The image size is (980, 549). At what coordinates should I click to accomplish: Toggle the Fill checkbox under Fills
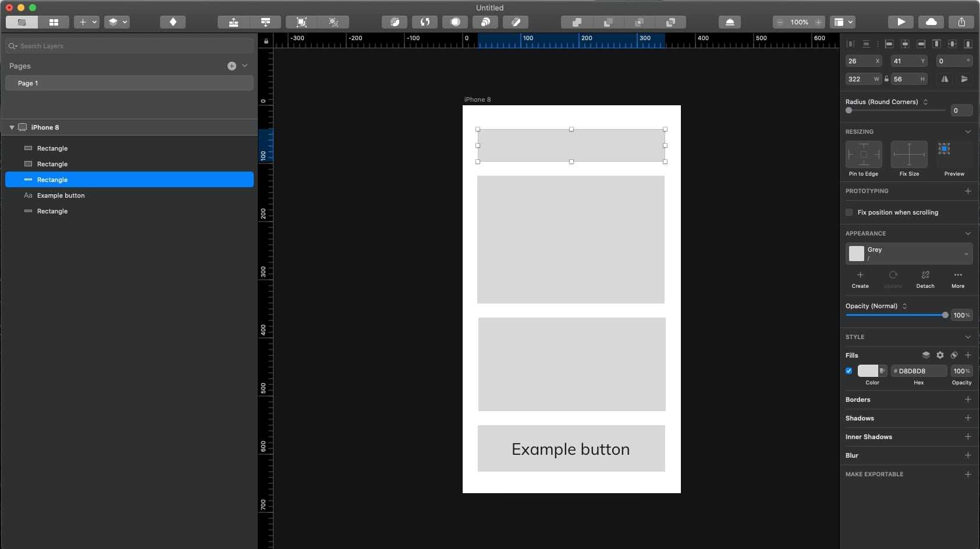pyautogui.click(x=848, y=370)
